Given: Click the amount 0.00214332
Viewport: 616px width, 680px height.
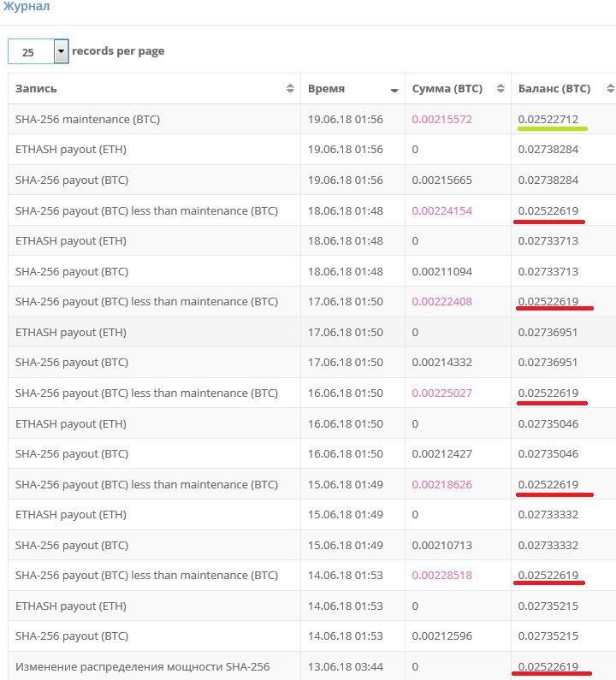Looking at the screenshot, I should click(442, 362).
